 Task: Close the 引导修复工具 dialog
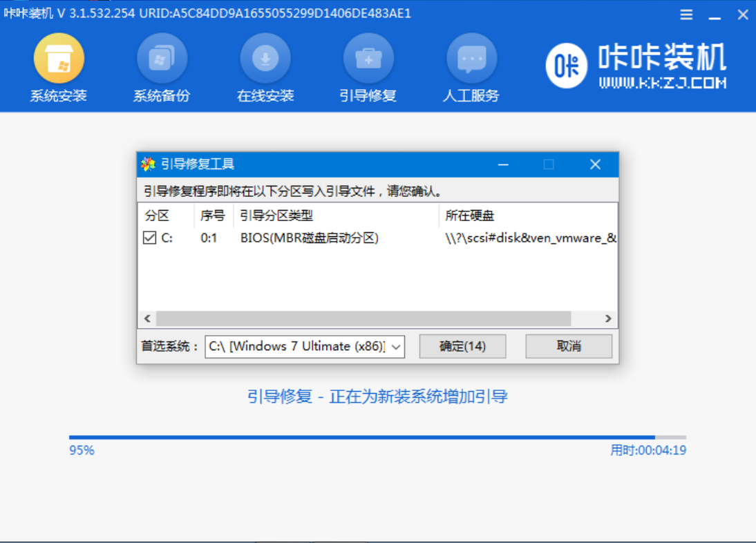click(596, 165)
